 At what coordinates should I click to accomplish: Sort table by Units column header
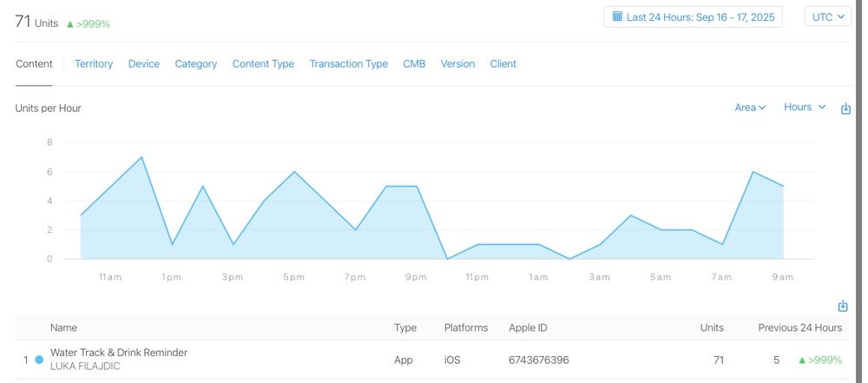pyautogui.click(x=712, y=327)
